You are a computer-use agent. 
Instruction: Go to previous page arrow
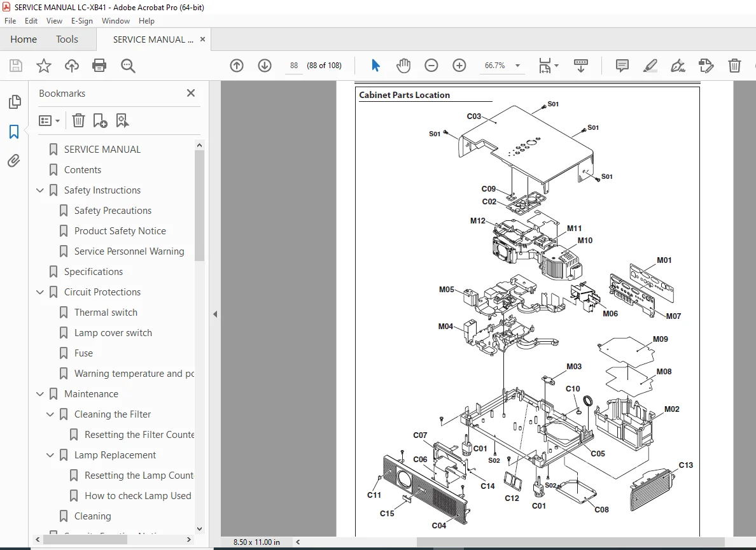click(237, 66)
